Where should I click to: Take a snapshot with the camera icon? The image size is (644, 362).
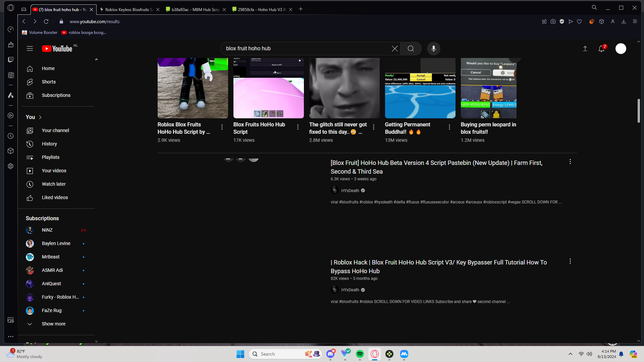click(553, 21)
